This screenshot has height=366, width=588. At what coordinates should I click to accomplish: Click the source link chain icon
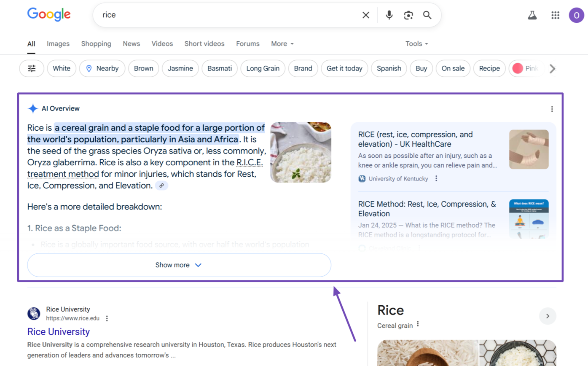[x=161, y=186]
